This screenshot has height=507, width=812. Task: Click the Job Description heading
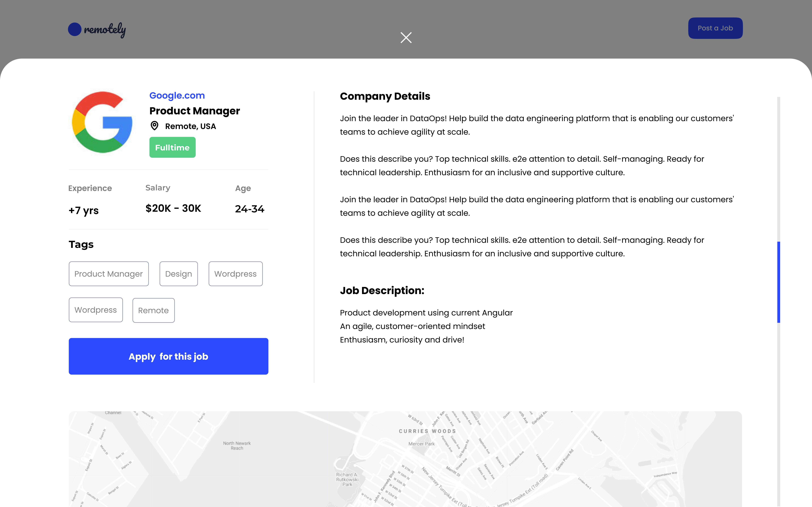[382, 290]
